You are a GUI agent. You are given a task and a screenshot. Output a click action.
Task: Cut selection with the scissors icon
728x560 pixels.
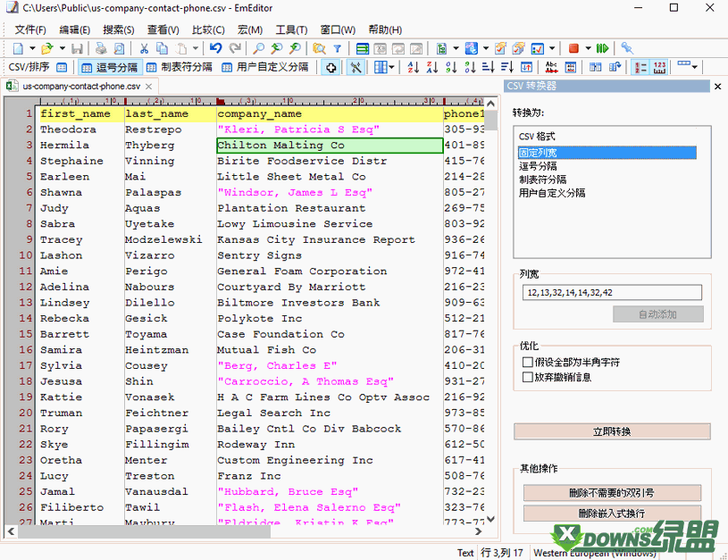pyautogui.click(x=144, y=48)
